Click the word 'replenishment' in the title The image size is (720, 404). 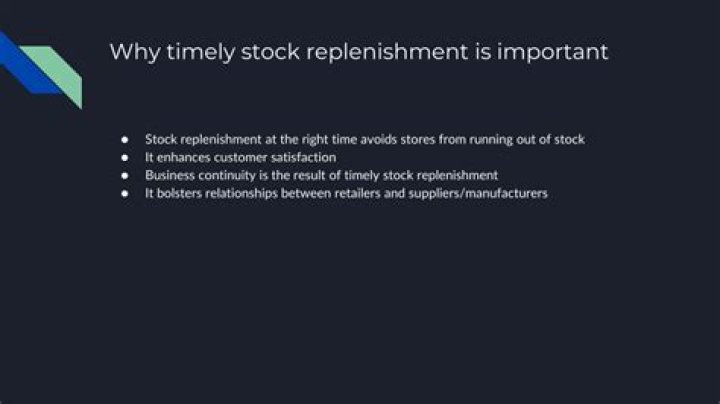click(x=387, y=52)
